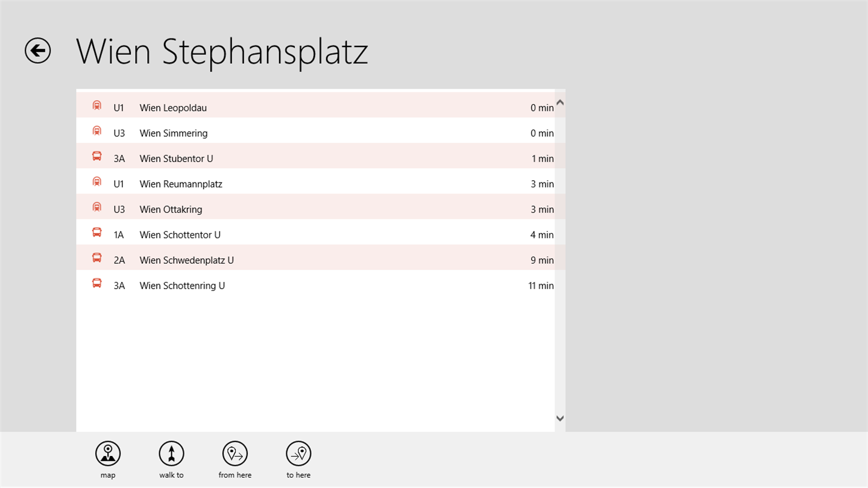Select the 1A Wien Schottentor U departure
Screen dimensions: 868x488
click(315, 234)
